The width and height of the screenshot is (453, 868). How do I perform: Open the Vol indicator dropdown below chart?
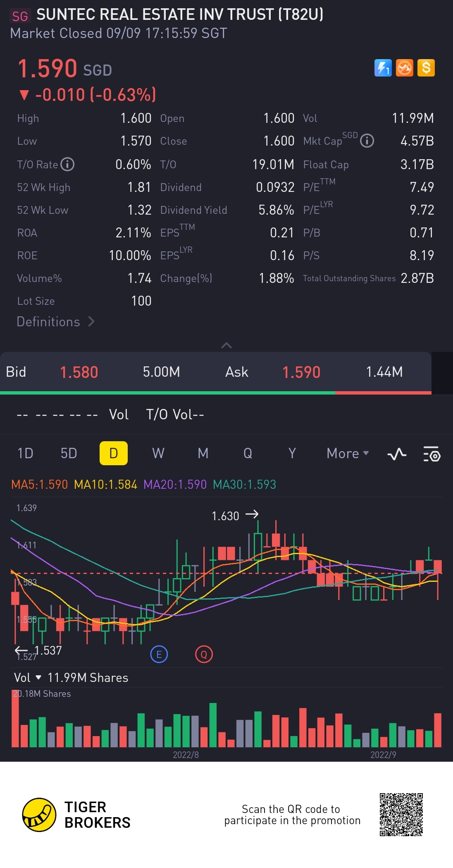(x=28, y=677)
